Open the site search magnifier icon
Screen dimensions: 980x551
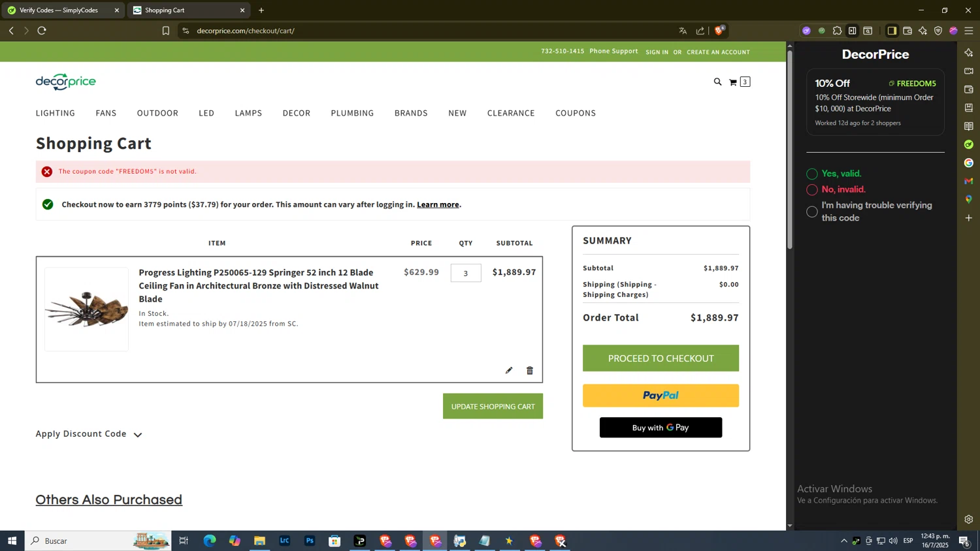(717, 82)
